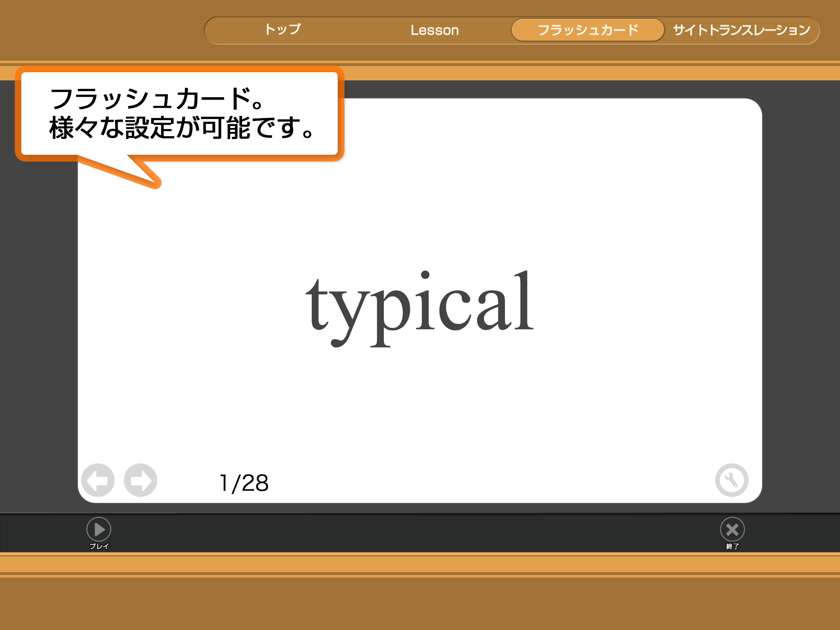The height and width of the screenshot is (630, 840).
Task: Open the サイトトランスレーション tab
Action: [742, 30]
